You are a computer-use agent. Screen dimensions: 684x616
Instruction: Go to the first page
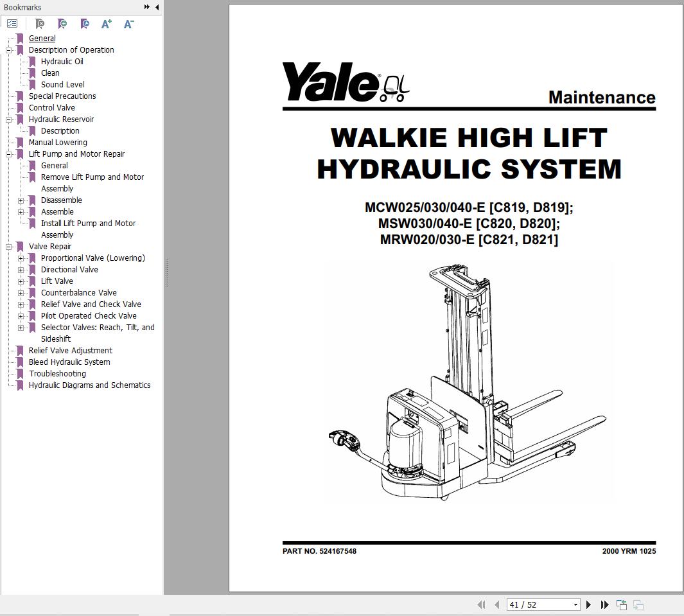tap(481, 604)
